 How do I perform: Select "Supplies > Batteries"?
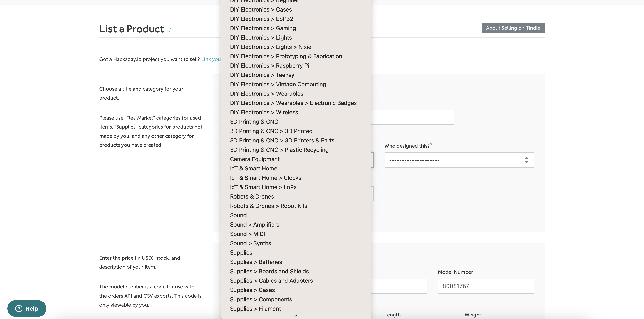[x=256, y=262]
